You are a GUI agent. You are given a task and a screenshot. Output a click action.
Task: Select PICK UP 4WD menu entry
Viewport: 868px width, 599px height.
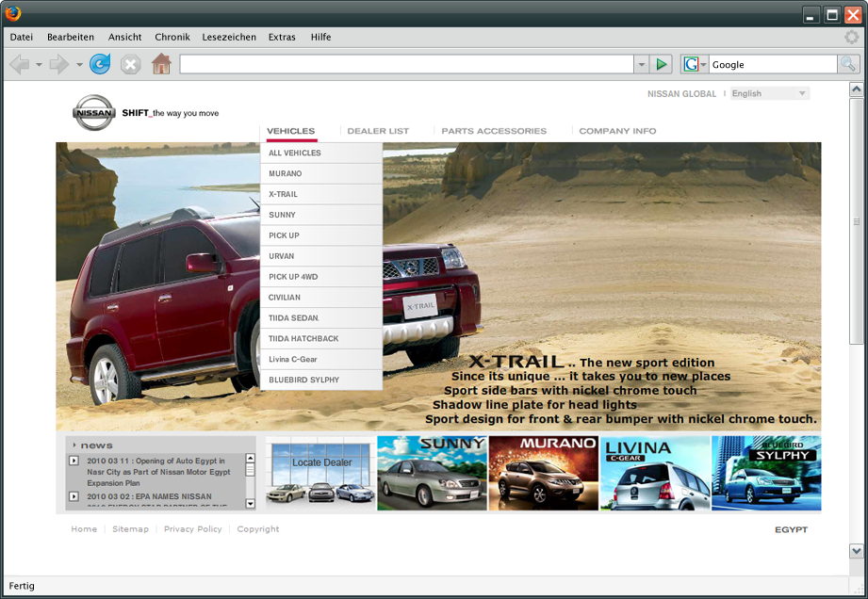tap(321, 277)
